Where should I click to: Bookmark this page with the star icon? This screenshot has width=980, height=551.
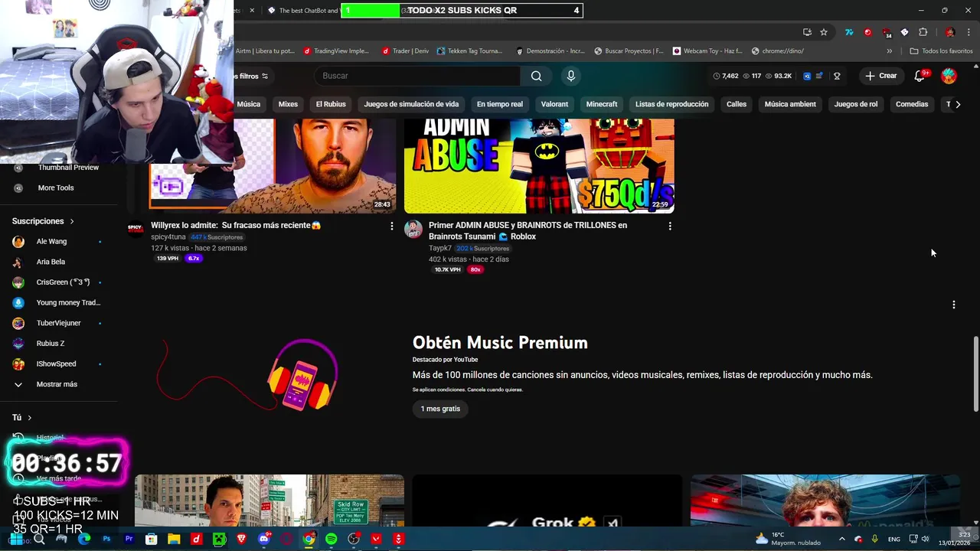click(x=824, y=32)
